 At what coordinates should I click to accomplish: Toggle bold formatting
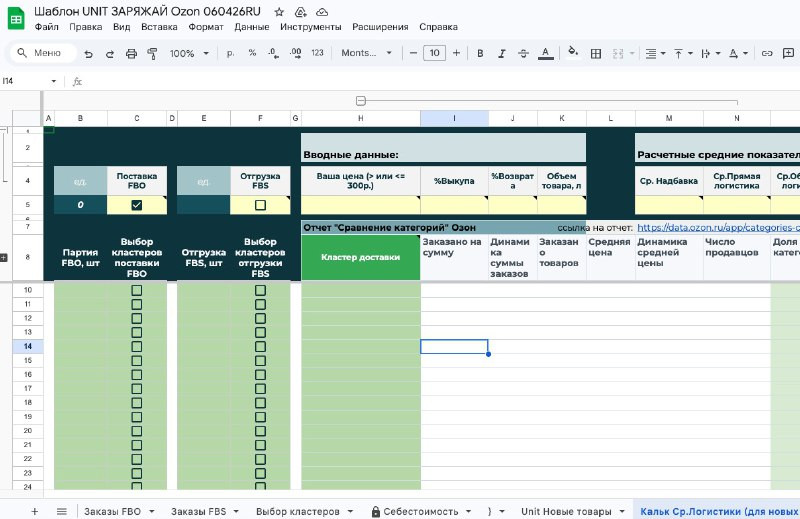pyautogui.click(x=480, y=53)
